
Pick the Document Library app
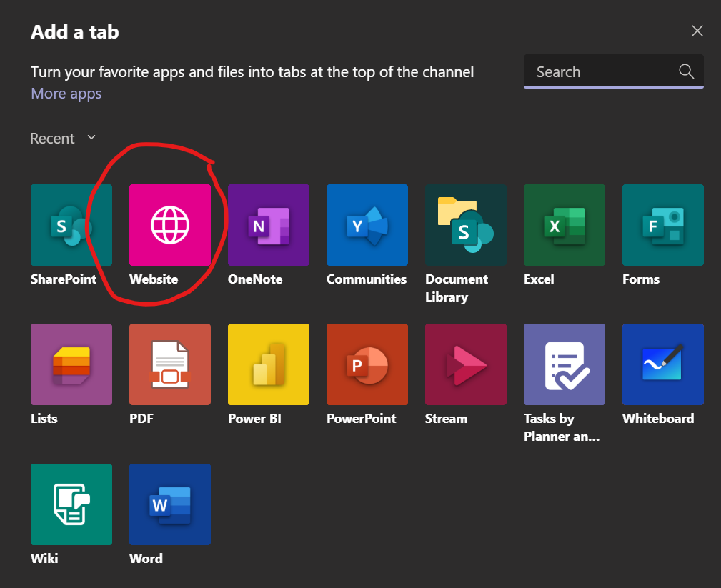tap(466, 225)
